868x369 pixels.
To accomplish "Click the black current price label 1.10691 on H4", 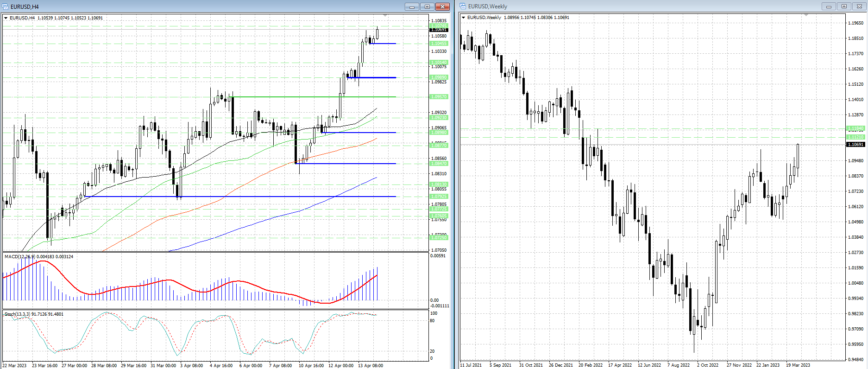I will tap(439, 30).
